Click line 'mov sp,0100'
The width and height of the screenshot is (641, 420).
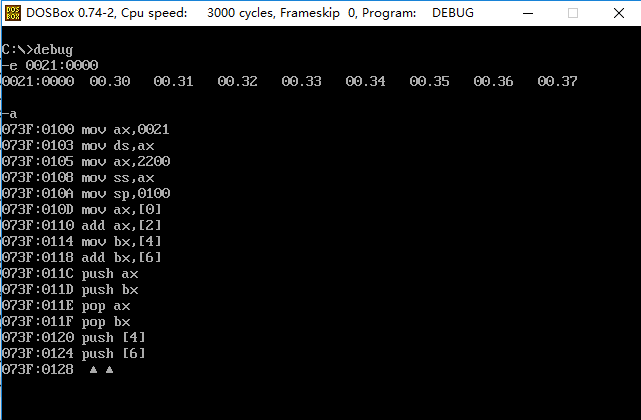click(x=86, y=193)
